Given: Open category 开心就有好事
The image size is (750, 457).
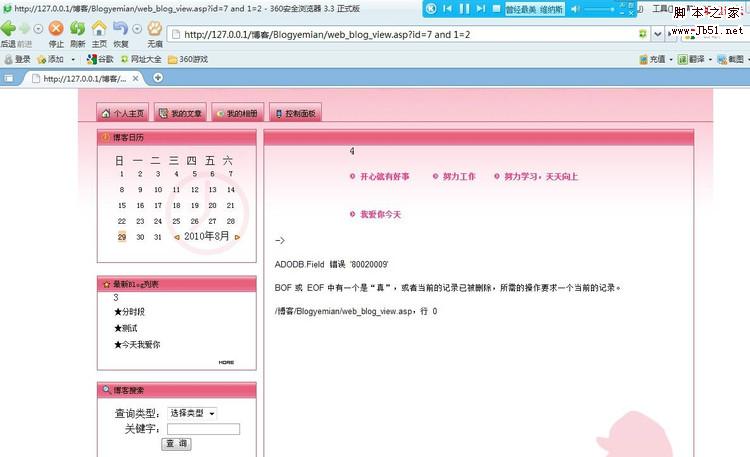Looking at the screenshot, I should coord(385,177).
